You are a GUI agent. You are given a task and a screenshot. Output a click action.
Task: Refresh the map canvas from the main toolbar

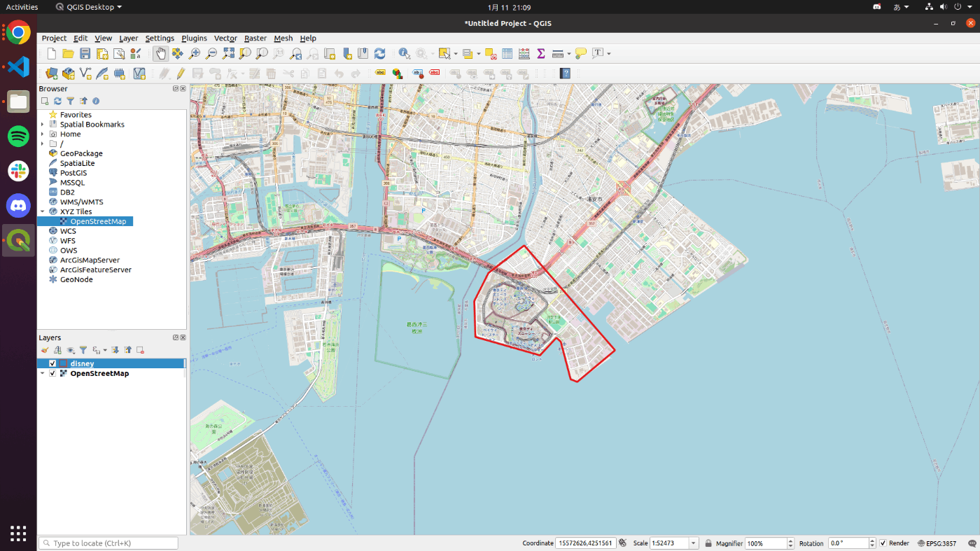point(379,54)
